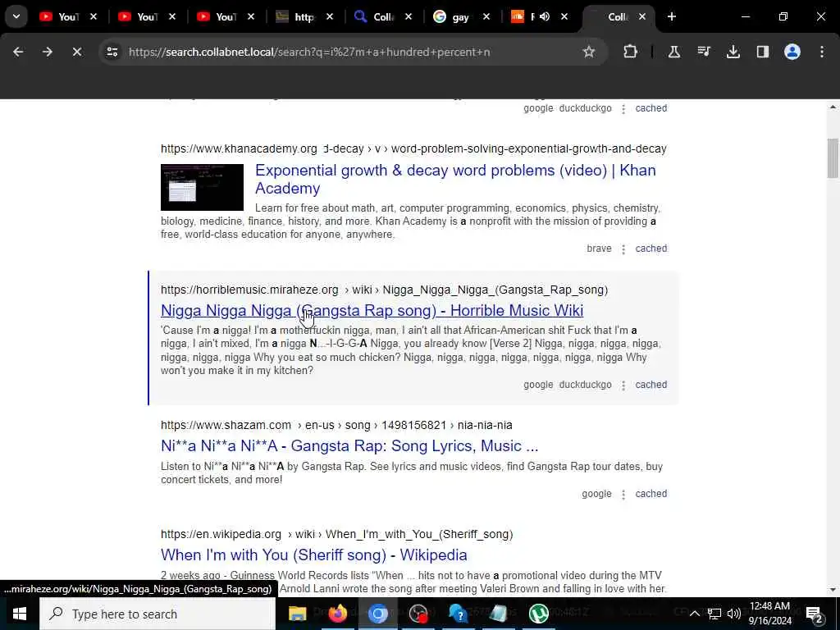Expand options dots on Shazam result
The width and height of the screenshot is (840, 630).
coord(623,495)
